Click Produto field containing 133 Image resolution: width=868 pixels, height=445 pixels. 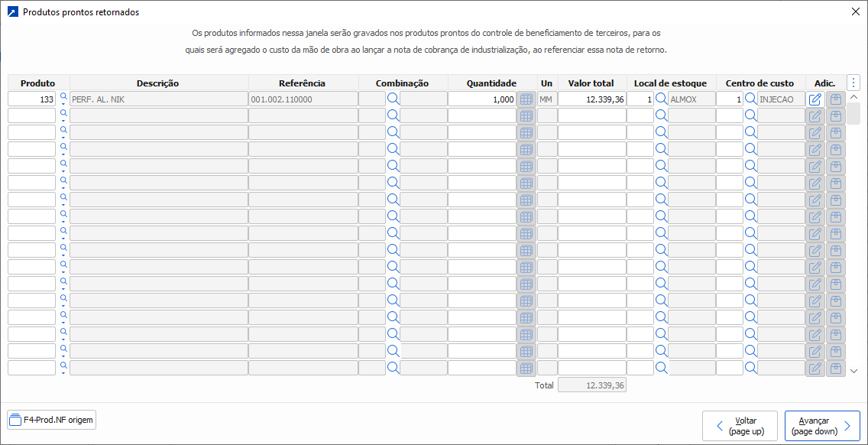click(32, 99)
